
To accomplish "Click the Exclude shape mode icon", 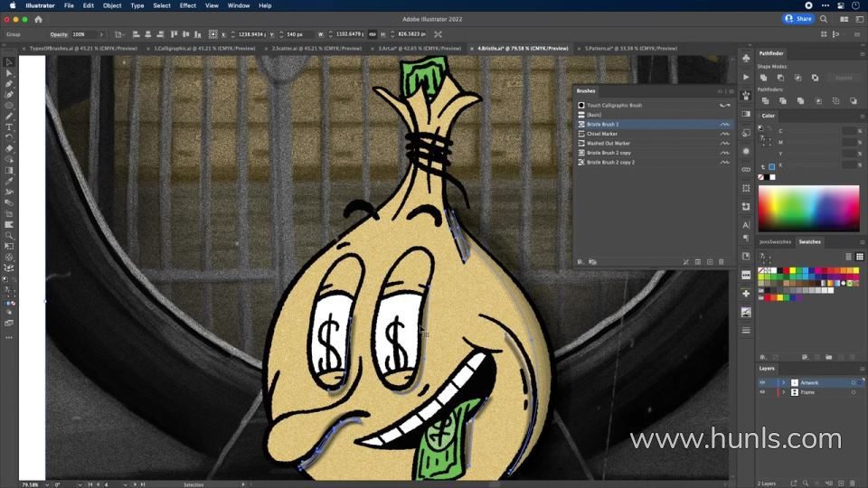I will point(815,78).
